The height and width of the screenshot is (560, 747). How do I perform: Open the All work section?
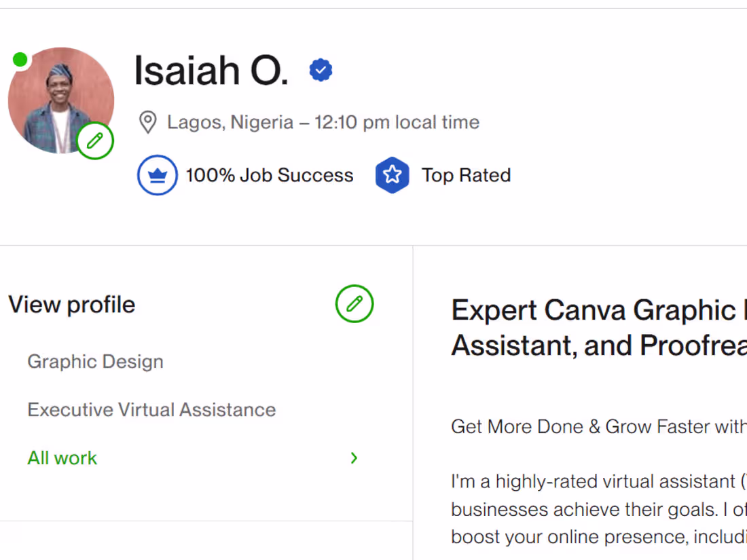pos(62,458)
